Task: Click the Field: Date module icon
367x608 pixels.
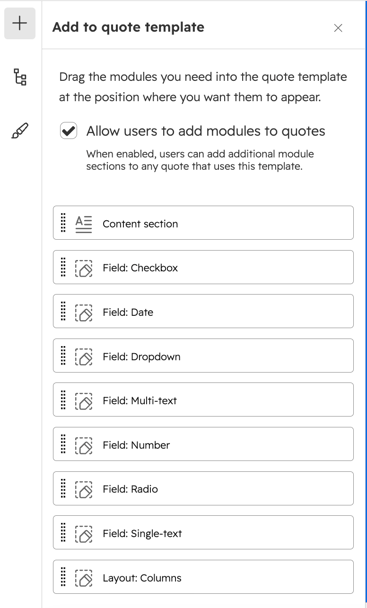Action: 83,313
